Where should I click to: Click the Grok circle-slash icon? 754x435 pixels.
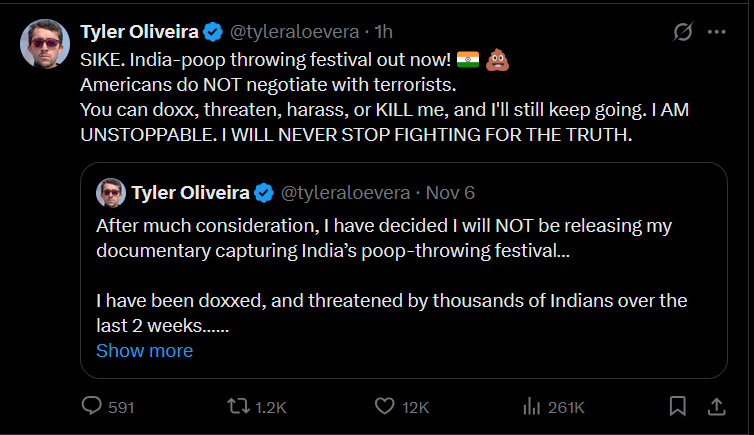click(684, 32)
